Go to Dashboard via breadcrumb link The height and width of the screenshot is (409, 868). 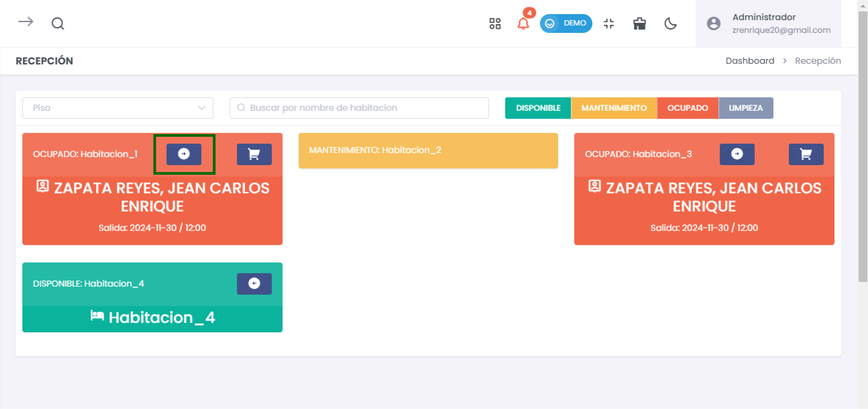coord(750,60)
